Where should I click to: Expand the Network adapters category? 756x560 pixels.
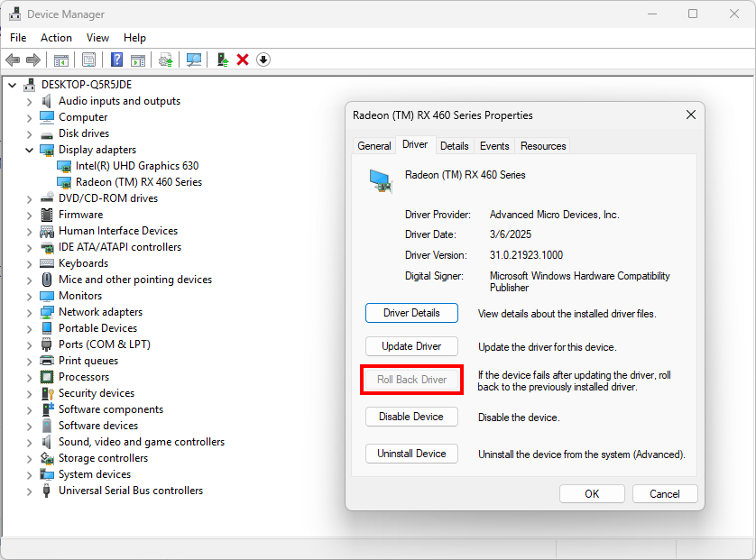29,312
